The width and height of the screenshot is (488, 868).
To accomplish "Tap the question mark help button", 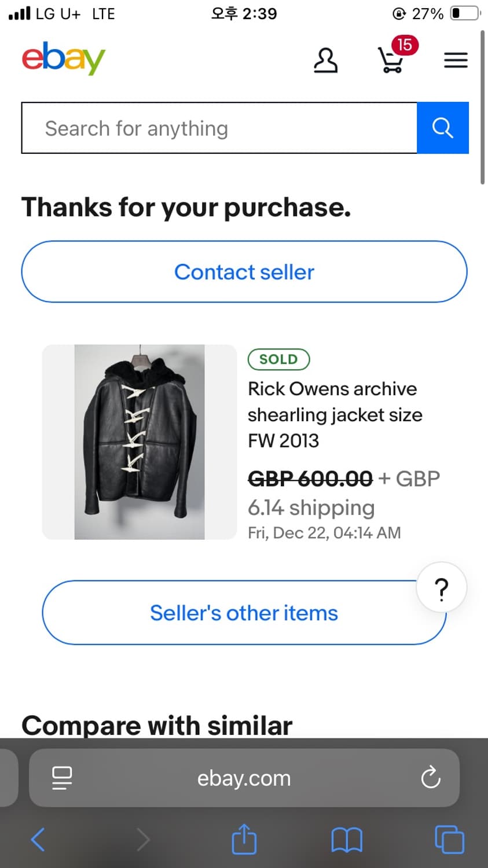I will 441,588.
